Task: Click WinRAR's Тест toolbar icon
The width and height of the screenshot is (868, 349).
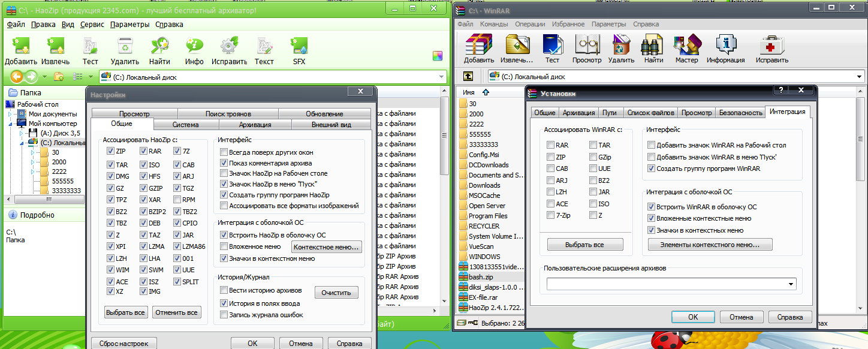Action: [552, 45]
